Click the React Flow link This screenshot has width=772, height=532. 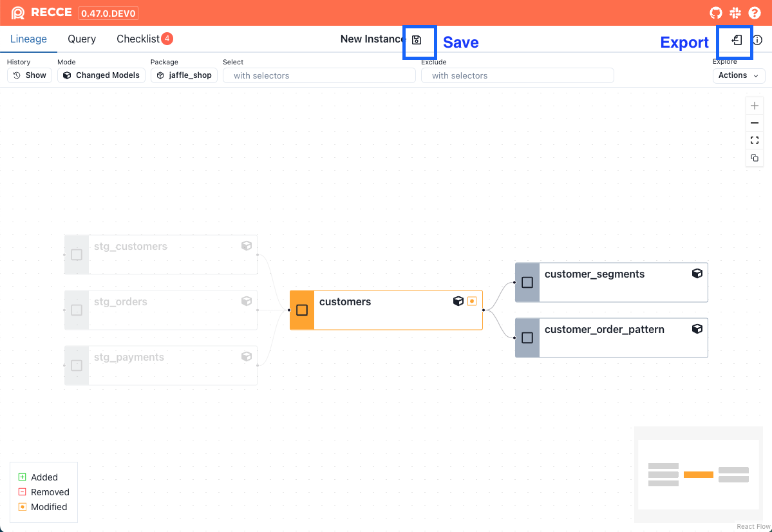752,526
